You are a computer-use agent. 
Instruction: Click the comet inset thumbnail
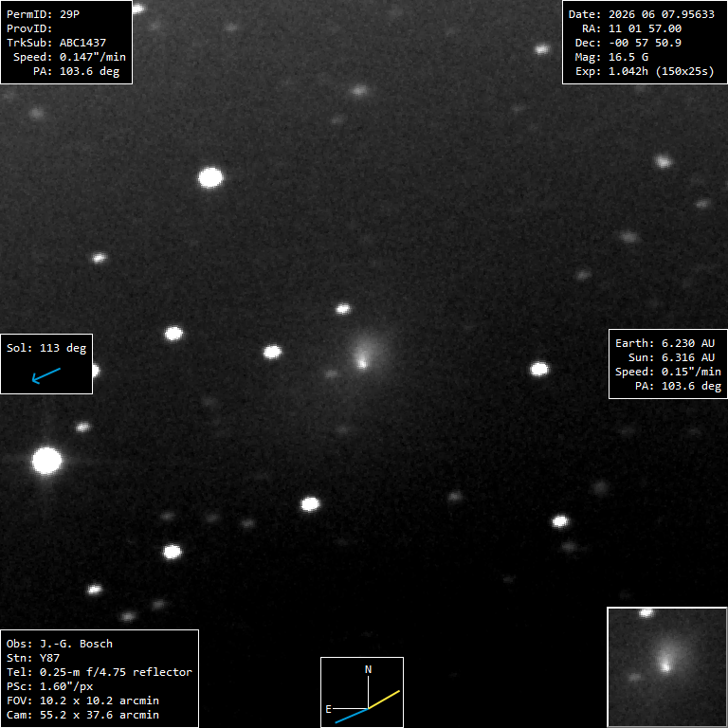pos(667,667)
